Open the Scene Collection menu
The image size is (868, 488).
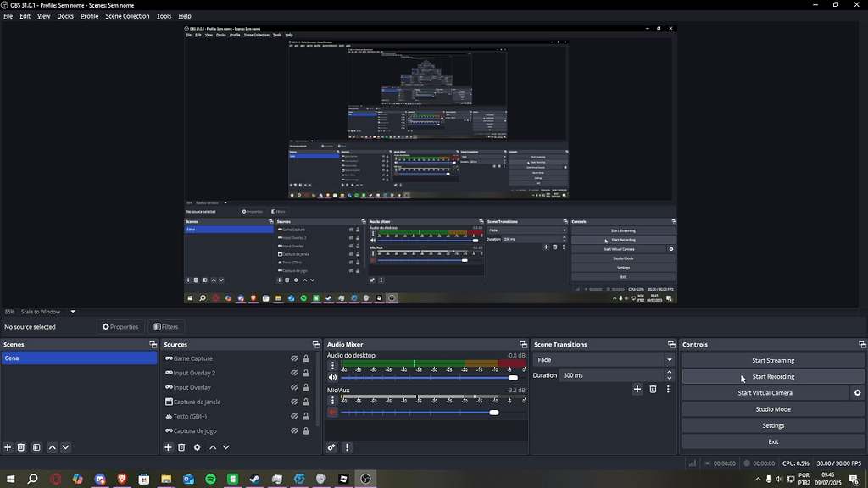127,16
